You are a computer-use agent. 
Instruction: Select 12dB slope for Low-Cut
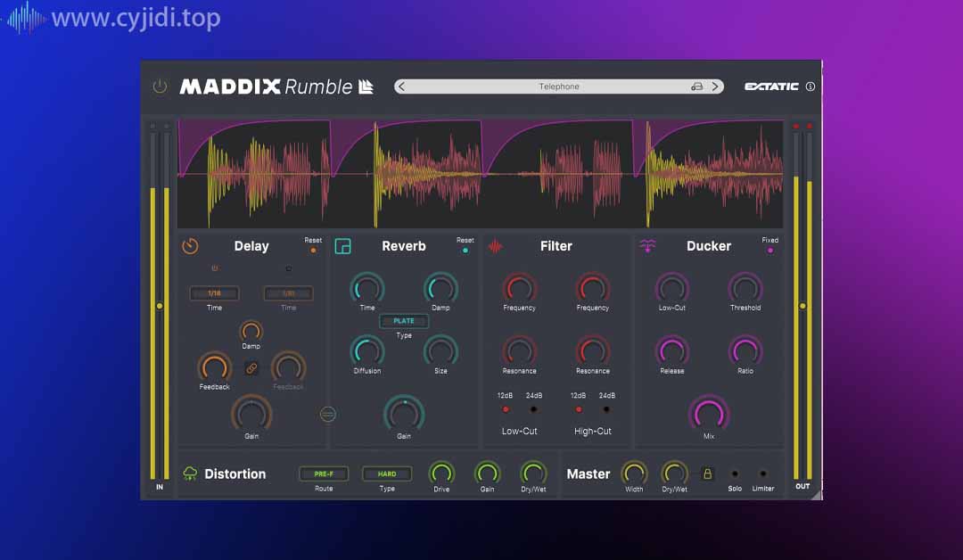point(506,409)
